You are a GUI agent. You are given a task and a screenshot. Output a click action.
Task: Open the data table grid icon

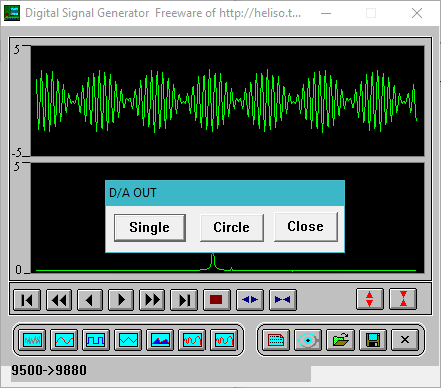[x=276, y=340]
